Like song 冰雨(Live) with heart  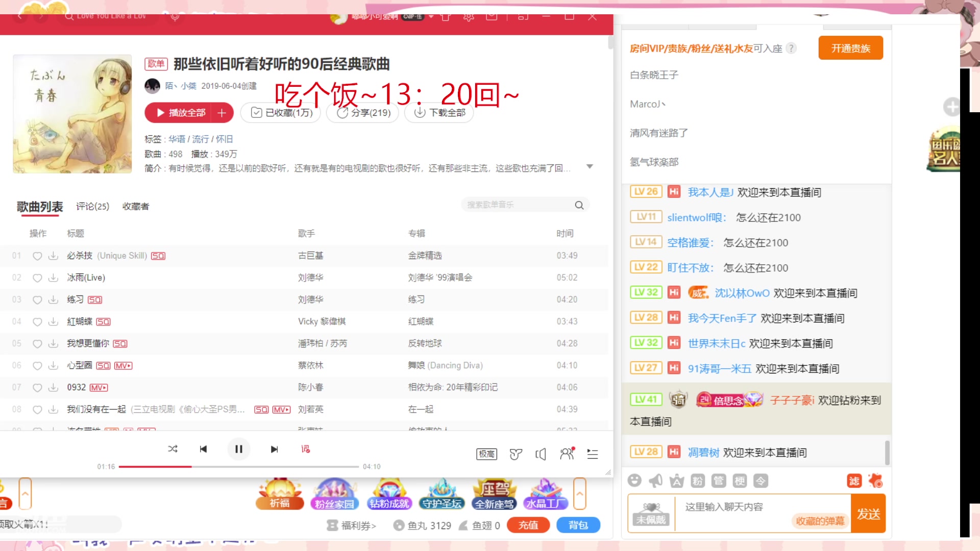37,278
